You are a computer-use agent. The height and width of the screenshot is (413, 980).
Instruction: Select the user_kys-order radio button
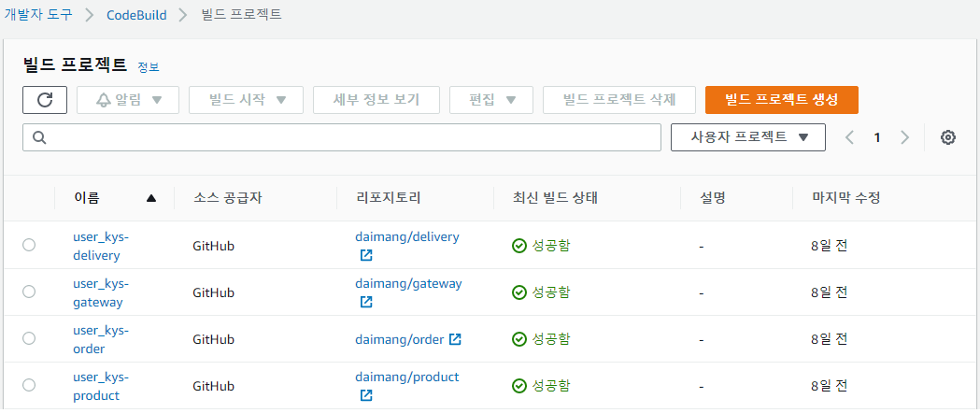click(29, 338)
